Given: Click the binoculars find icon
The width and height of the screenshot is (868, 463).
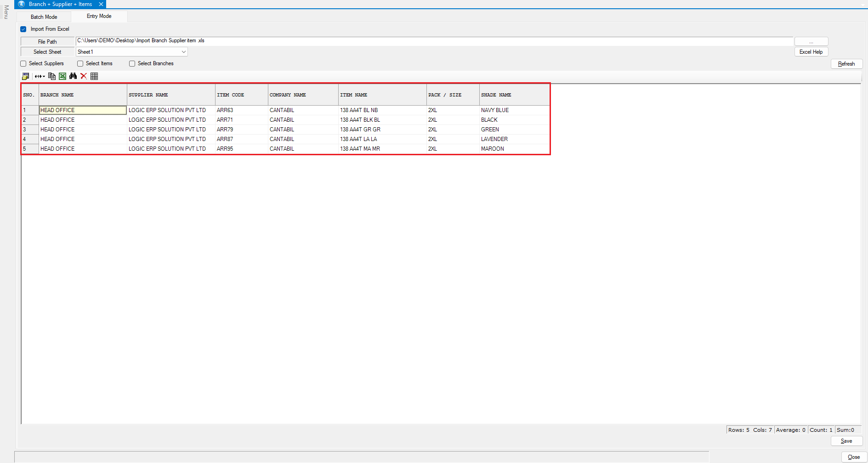Looking at the screenshot, I should (x=73, y=76).
